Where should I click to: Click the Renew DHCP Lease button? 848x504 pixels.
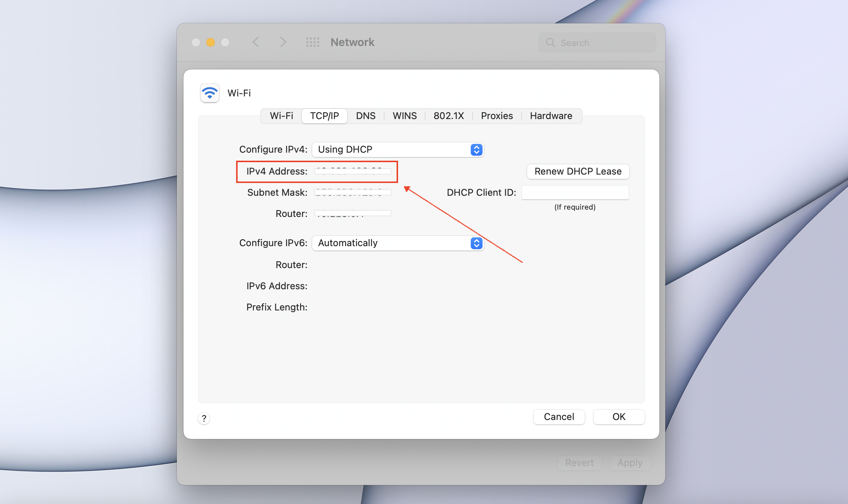[x=578, y=171]
